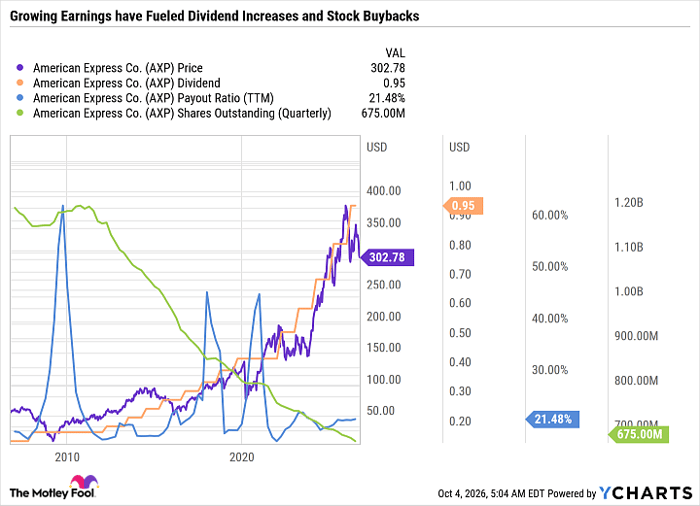Click the 350.00 price axis label
Screen dimensions: 700x506
pos(383,223)
